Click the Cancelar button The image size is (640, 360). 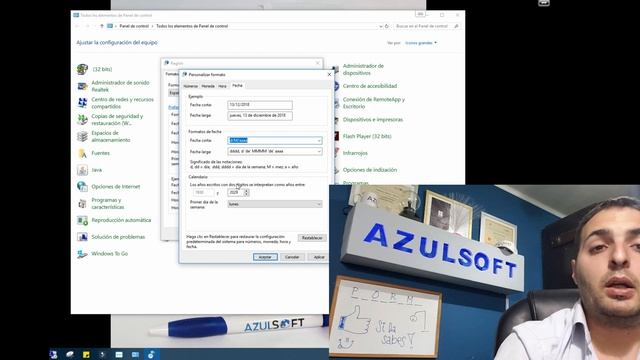[292, 257]
